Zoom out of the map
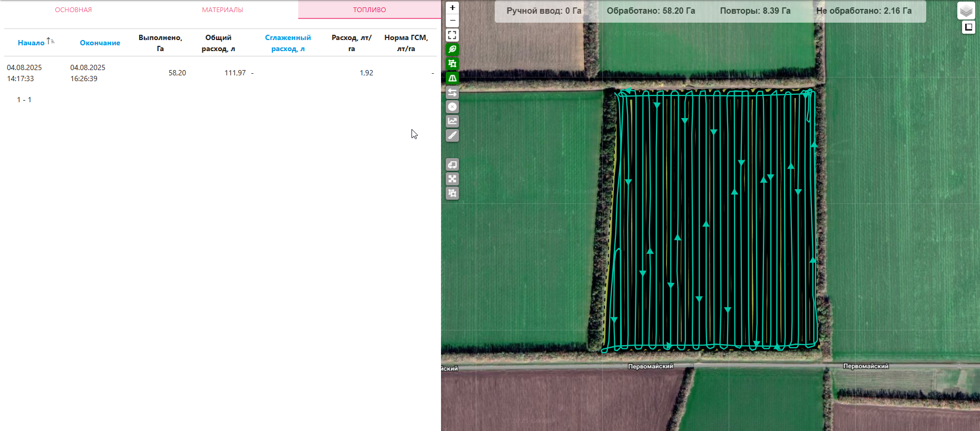This screenshot has width=980, height=431. coord(452,21)
